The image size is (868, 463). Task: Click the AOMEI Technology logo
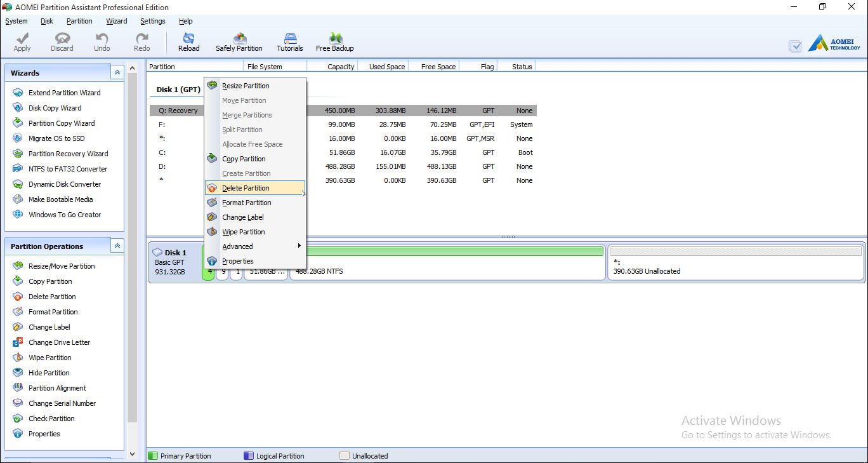pos(835,44)
